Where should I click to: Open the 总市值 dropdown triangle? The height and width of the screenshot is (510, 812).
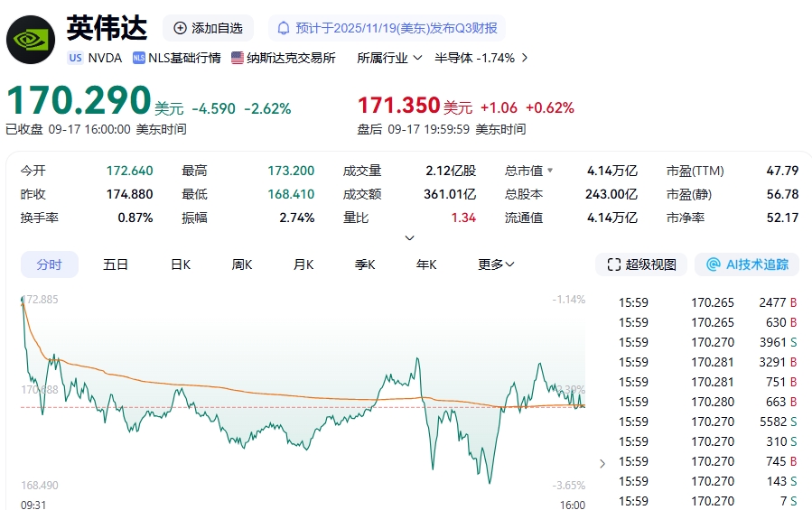pyautogui.click(x=550, y=171)
